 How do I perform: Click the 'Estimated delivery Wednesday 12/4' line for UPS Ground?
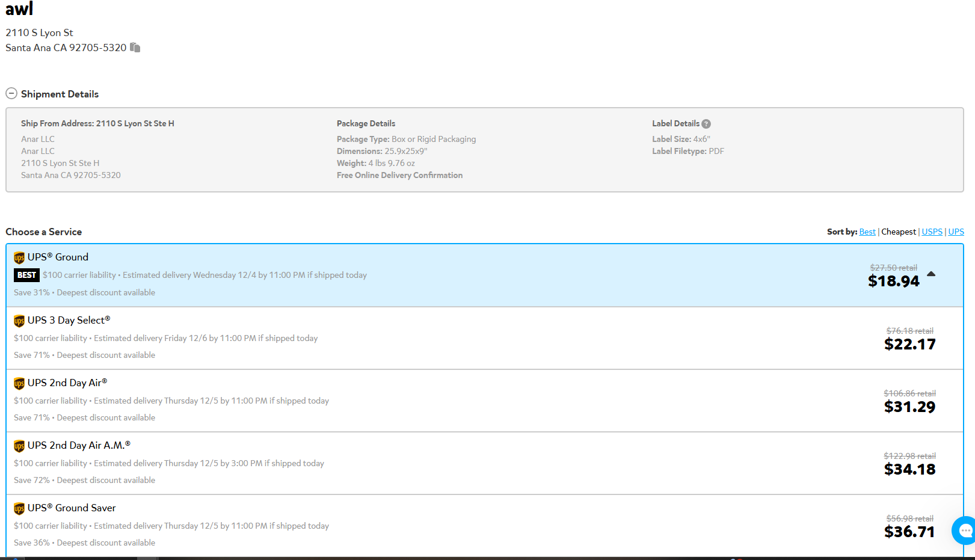205,275
